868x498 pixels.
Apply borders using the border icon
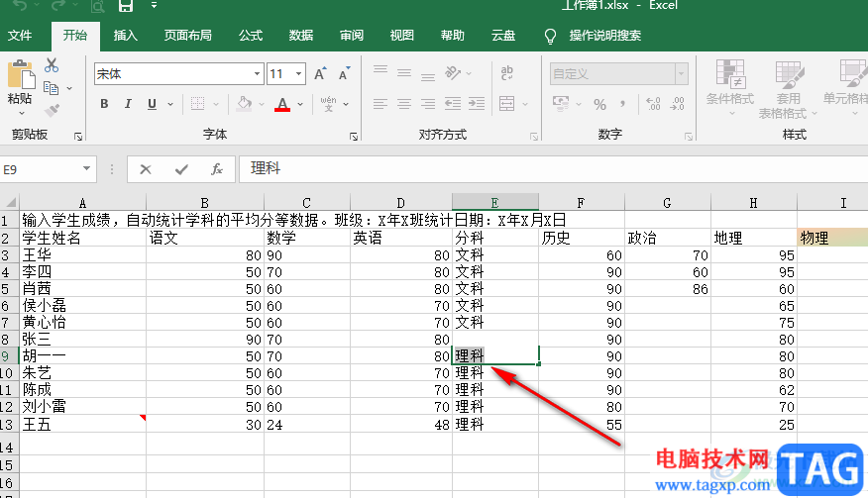point(197,104)
